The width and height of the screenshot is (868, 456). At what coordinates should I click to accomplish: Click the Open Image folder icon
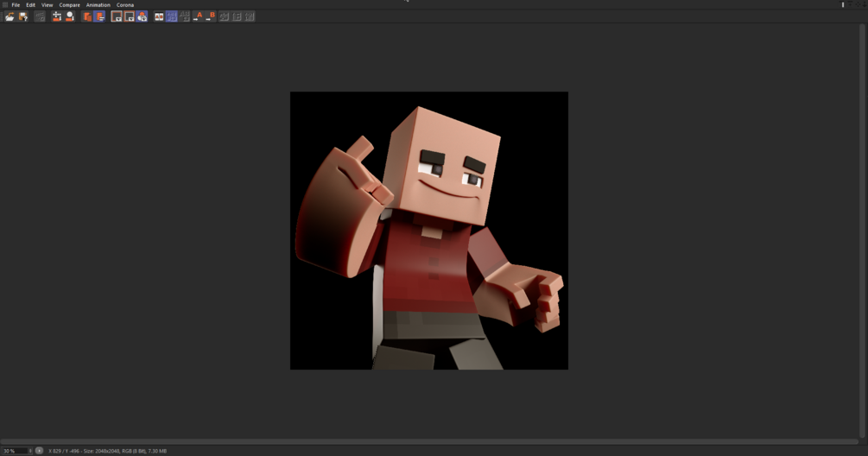coord(10,16)
